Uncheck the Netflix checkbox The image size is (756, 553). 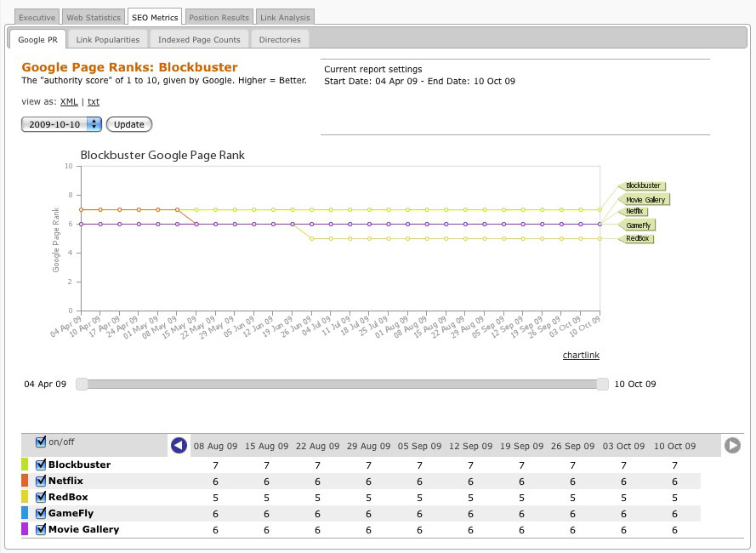tap(41, 481)
